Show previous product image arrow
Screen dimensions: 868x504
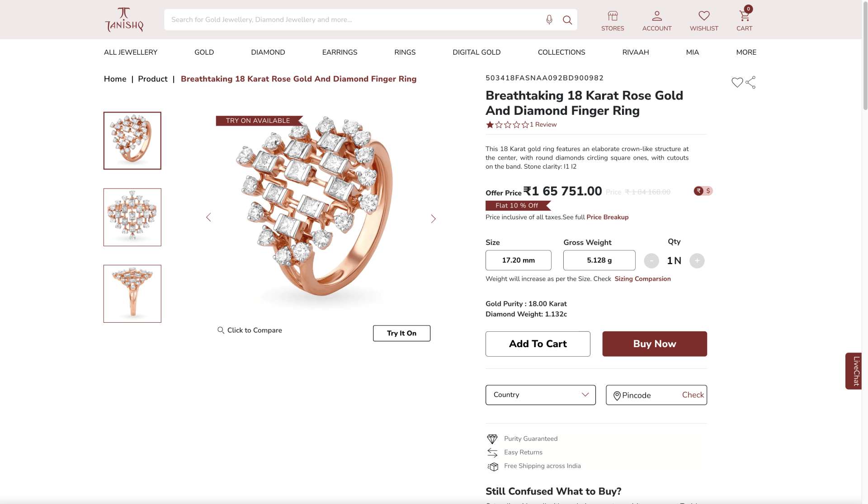(x=208, y=217)
